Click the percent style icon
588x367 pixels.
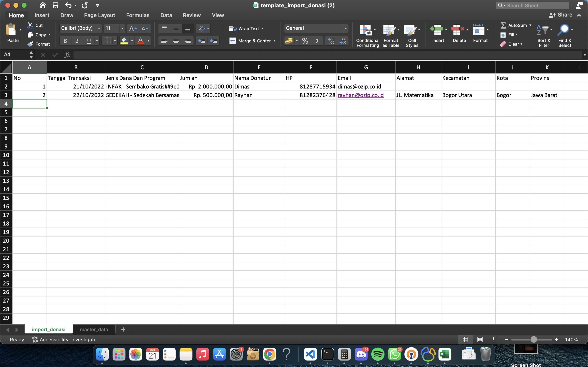[305, 41]
